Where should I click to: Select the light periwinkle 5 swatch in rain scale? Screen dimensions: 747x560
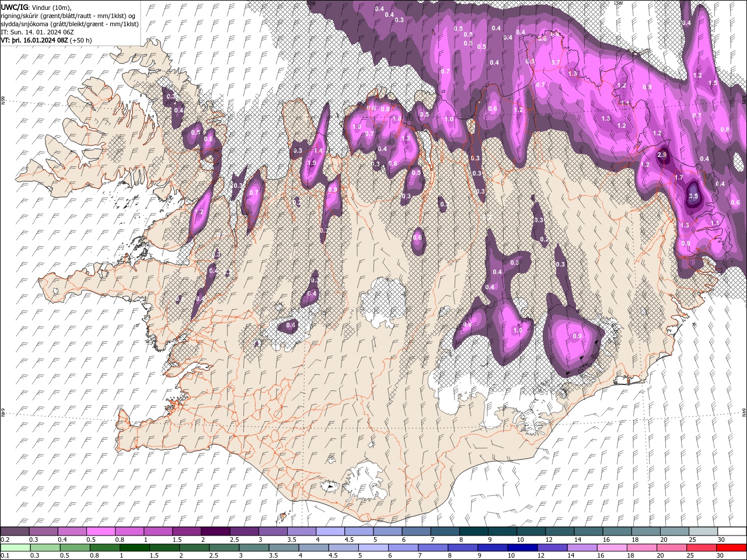(x=373, y=548)
